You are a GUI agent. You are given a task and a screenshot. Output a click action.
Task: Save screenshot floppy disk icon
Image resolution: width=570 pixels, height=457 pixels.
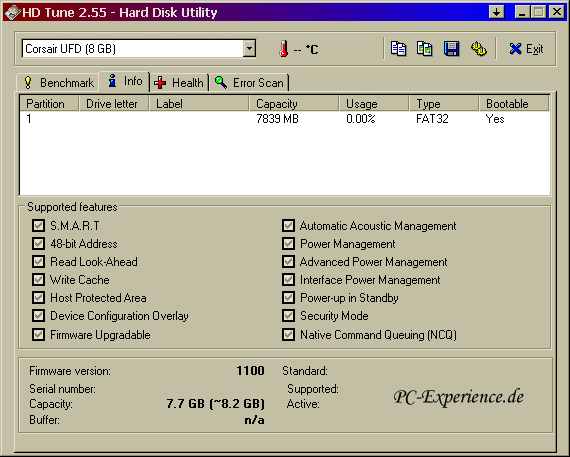pos(451,48)
